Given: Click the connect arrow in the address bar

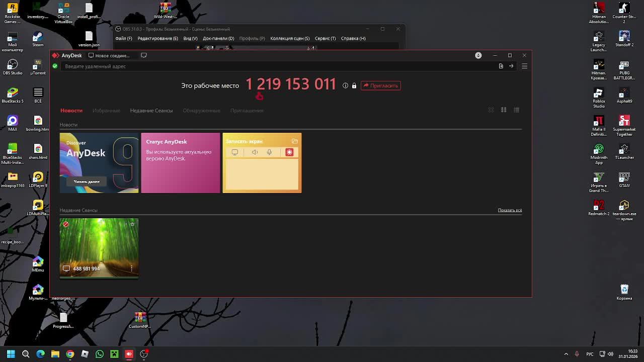Looking at the screenshot, I should 511,66.
